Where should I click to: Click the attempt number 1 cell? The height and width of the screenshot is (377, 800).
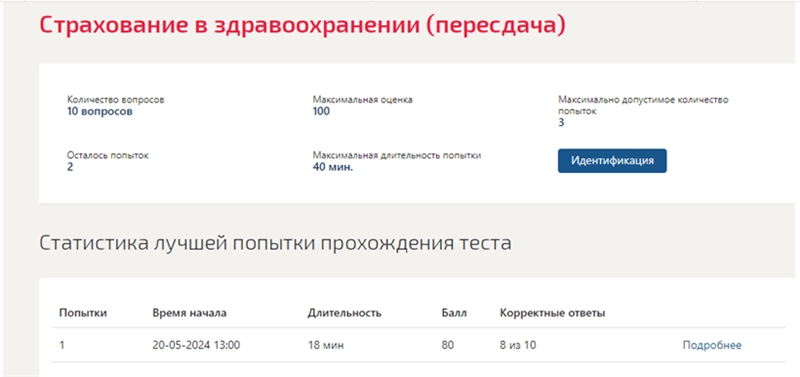pyautogui.click(x=62, y=345)
